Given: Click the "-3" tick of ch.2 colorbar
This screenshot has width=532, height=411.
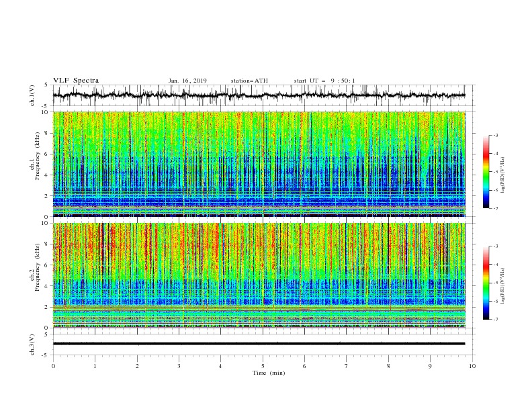Looking at the screenshot, I should pyautogui.click(x=496, y=246).
